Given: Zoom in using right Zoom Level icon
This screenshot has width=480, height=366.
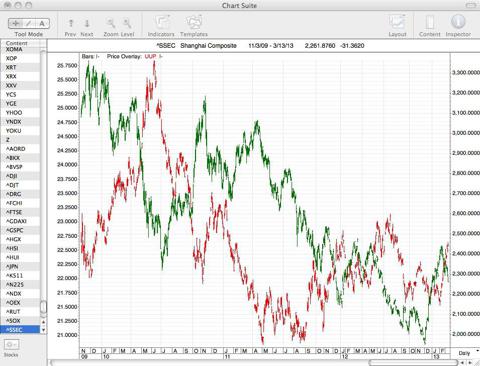Looking at the screenshot, I should click(127, 23).
